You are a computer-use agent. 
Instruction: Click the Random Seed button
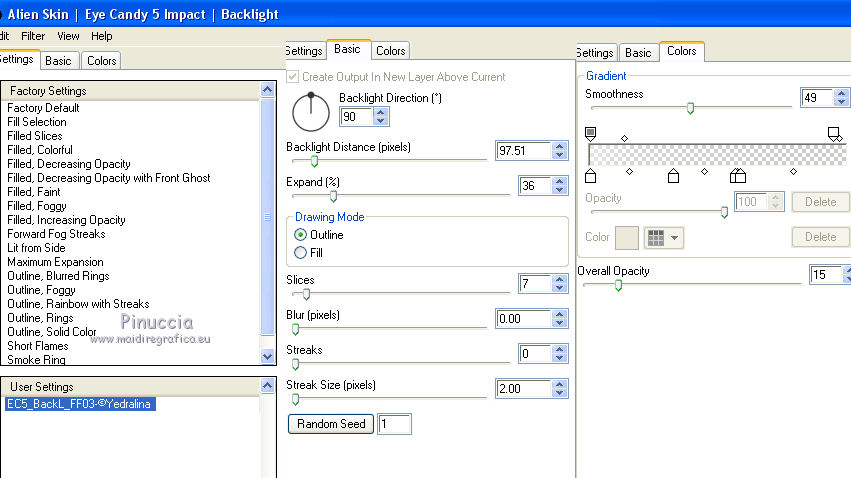click(331, 424)
